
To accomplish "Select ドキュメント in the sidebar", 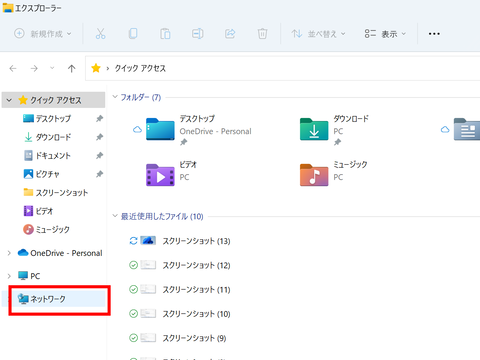I will (53, 155).
